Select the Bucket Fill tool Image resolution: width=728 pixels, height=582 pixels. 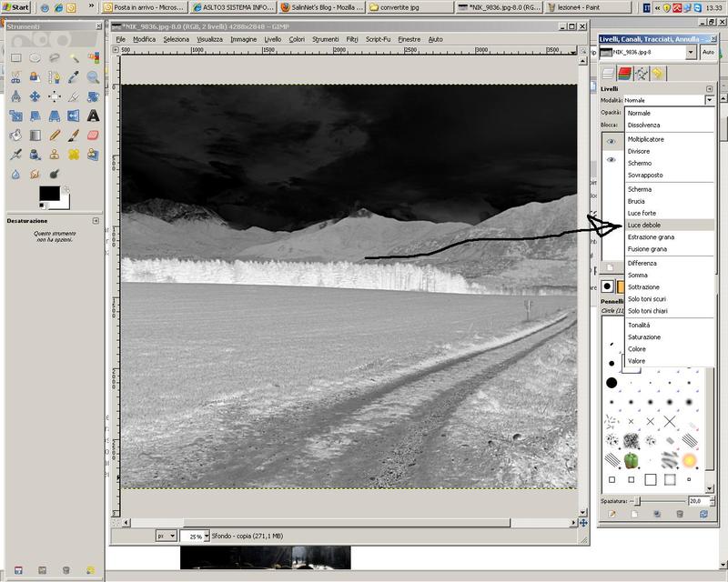15,135
